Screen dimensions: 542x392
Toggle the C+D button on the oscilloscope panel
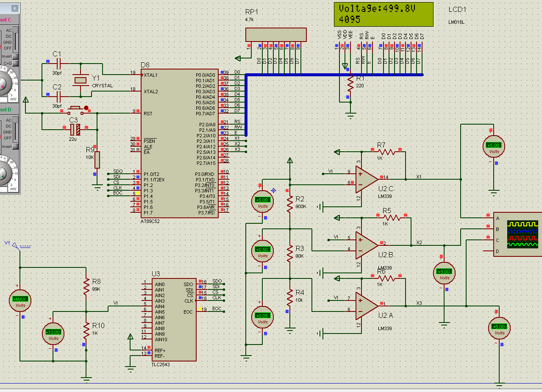click(15, 64)
